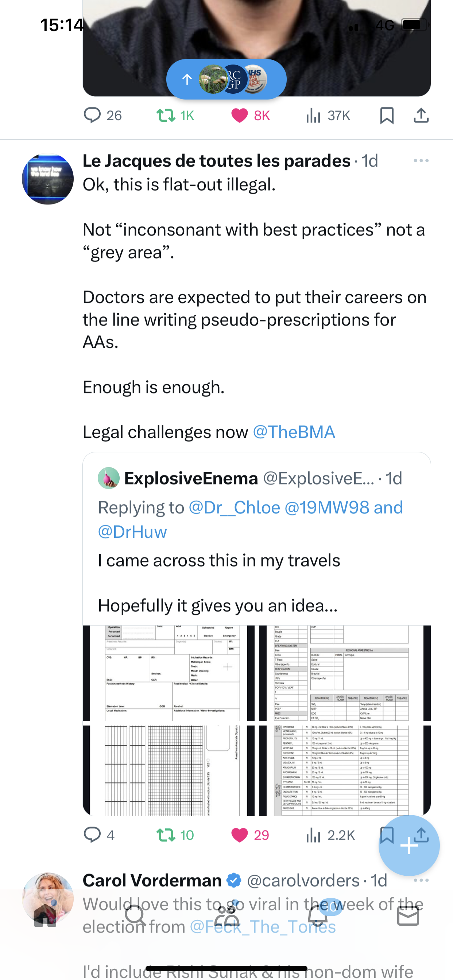This screenshot has height=980, width=453.
Task: Open the Notifications bell tab
Action: coord(318,915)
